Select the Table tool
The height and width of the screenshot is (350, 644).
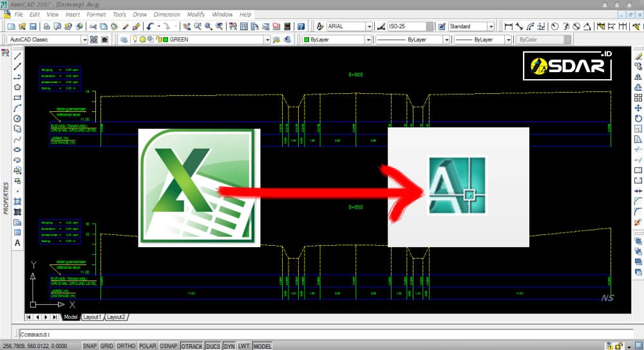17,233
